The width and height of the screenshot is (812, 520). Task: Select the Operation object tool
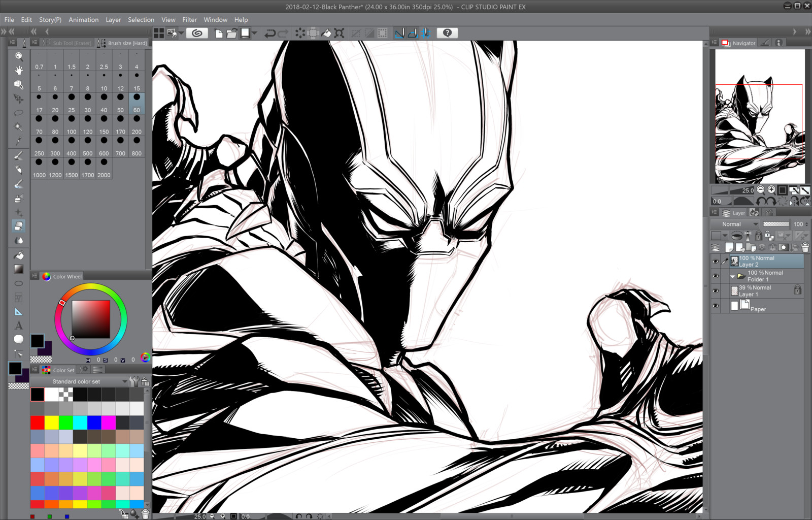19,84
